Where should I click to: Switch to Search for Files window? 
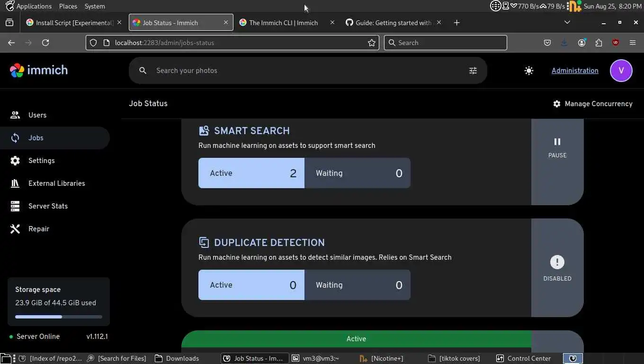tap(116, 358)
